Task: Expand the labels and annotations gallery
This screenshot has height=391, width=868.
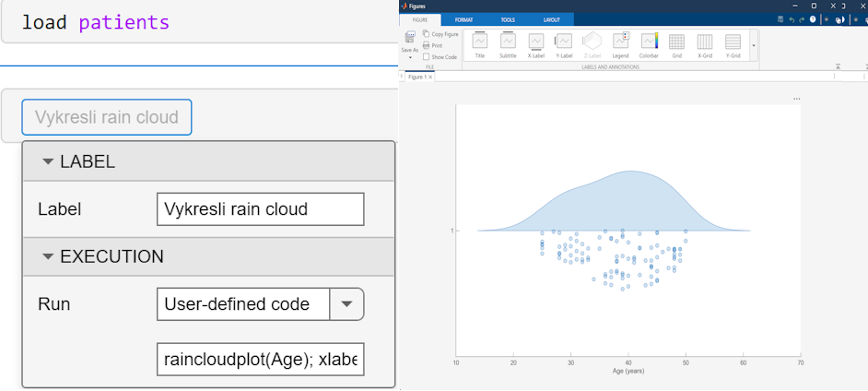Action: (754, 44)
